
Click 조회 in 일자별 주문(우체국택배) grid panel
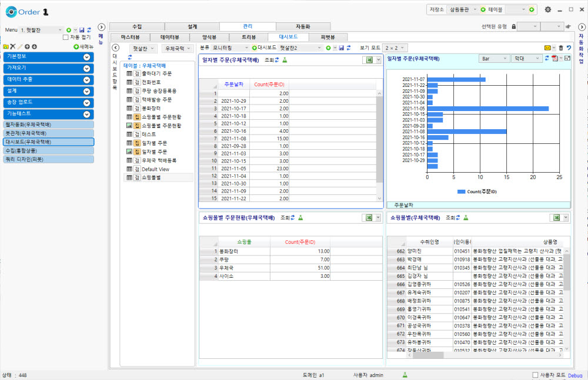[272, 60]
